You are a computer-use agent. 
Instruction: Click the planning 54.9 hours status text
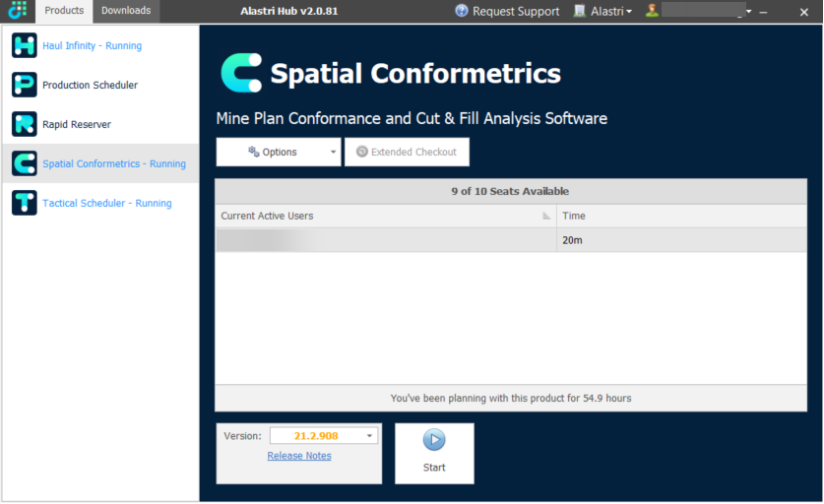(511, 399)
